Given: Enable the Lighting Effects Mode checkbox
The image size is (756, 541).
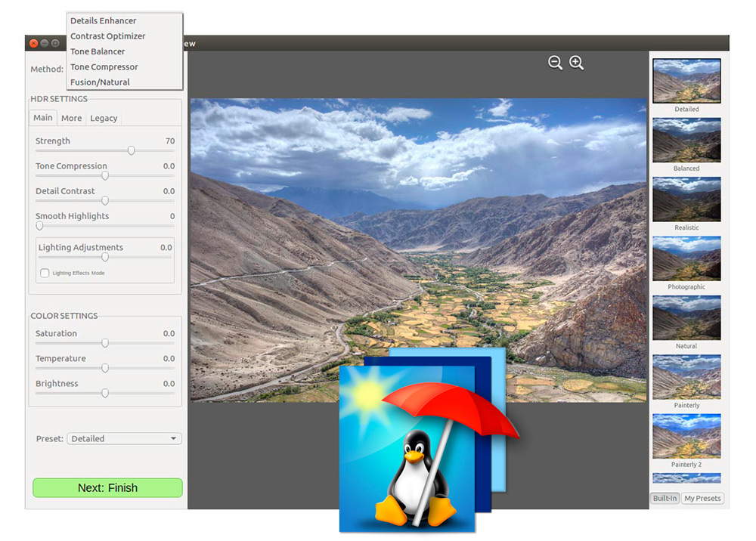Looking at the screenshot, I should click(45, 273).
